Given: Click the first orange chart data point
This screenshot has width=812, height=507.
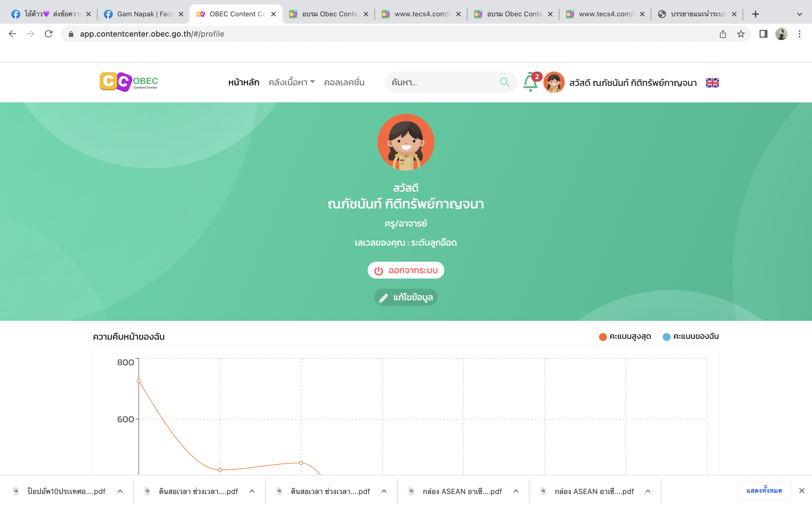Looking at the screenshot, I should (139, 381).
